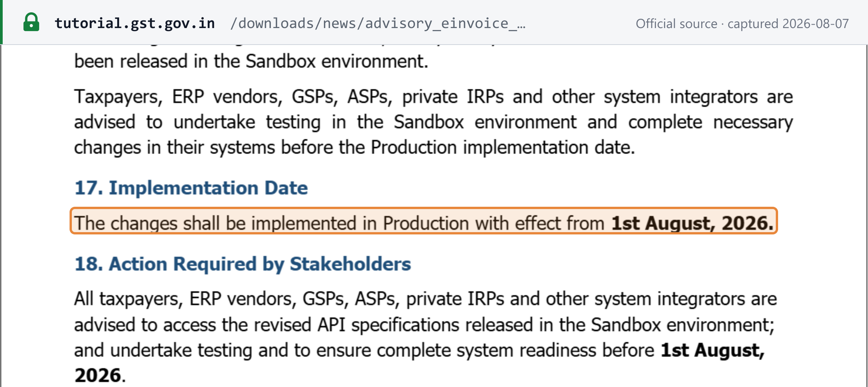
Task: Click the bold 1st August date in section 18
Action: tap(712, 350)
